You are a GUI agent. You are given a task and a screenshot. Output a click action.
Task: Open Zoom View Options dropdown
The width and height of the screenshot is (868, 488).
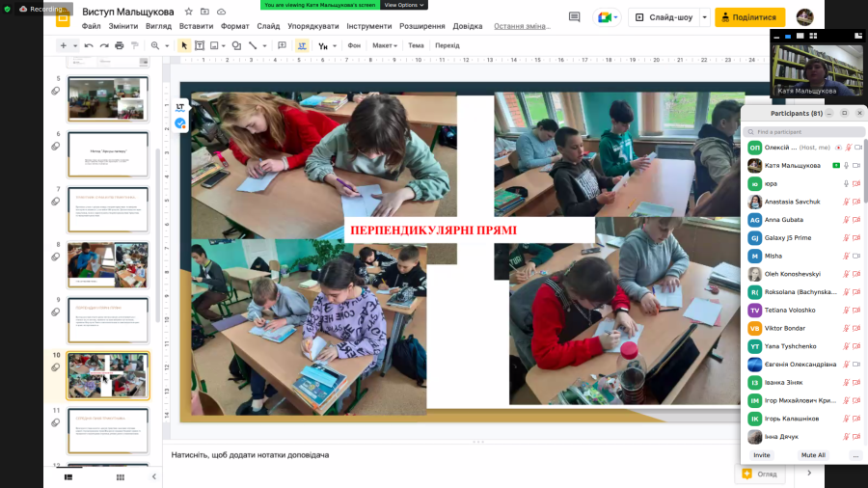tap(403, 5)
